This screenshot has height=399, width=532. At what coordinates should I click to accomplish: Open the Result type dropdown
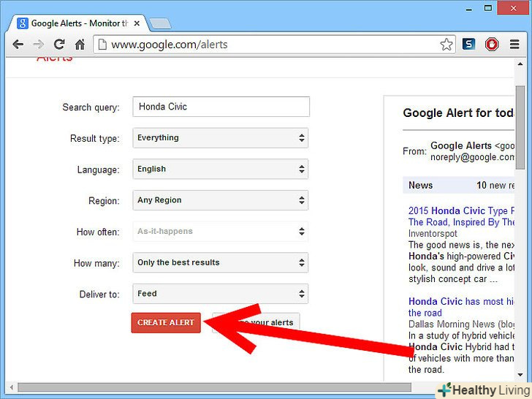pos(221,137)
